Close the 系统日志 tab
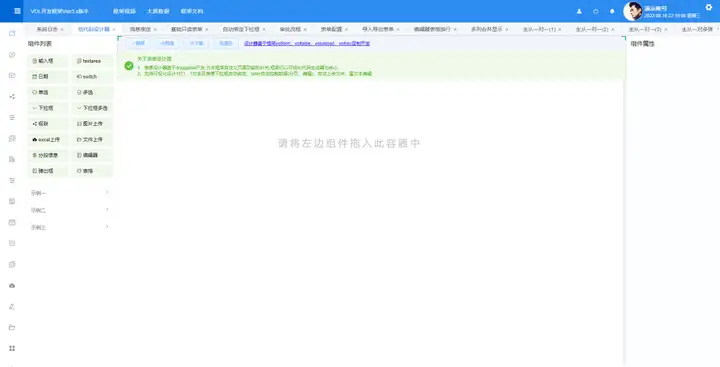Viewport: 720px width, 367px height. point(62,29)
